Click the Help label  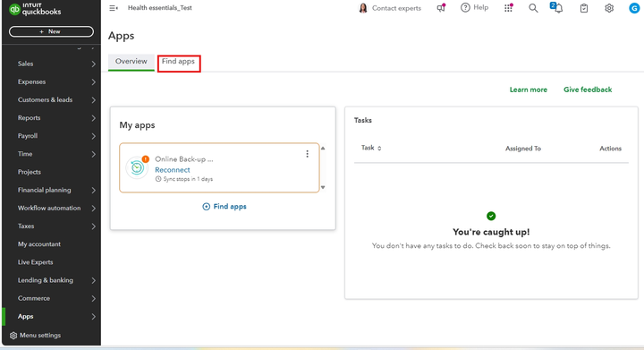[481, 7]
